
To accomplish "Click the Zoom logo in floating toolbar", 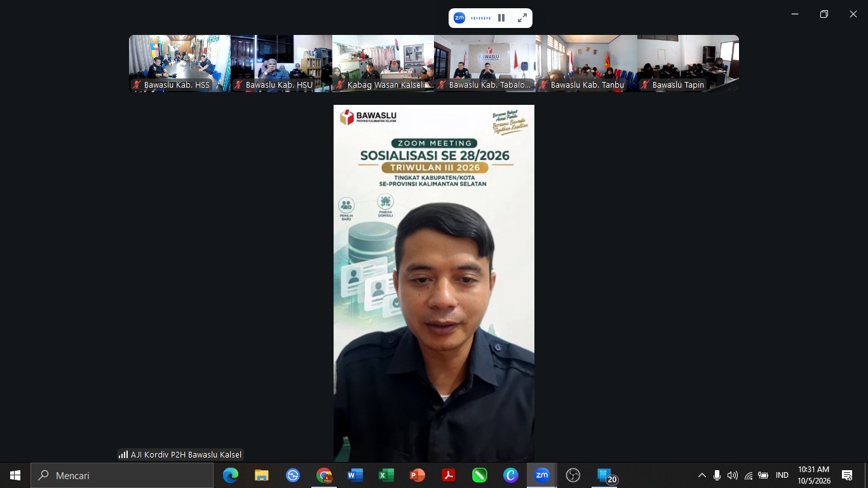I will (x=459, y=18).
